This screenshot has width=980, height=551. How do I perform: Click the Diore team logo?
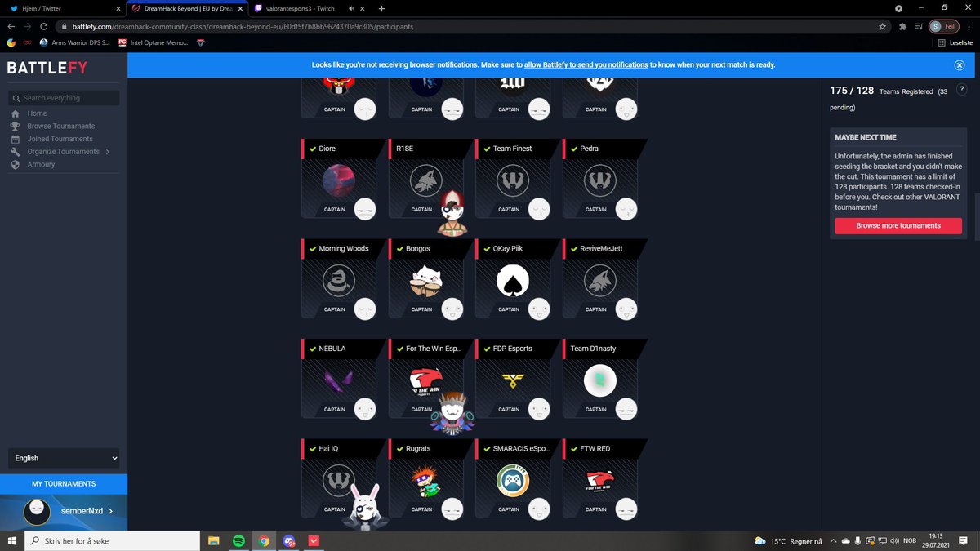(x=339, y=180)
